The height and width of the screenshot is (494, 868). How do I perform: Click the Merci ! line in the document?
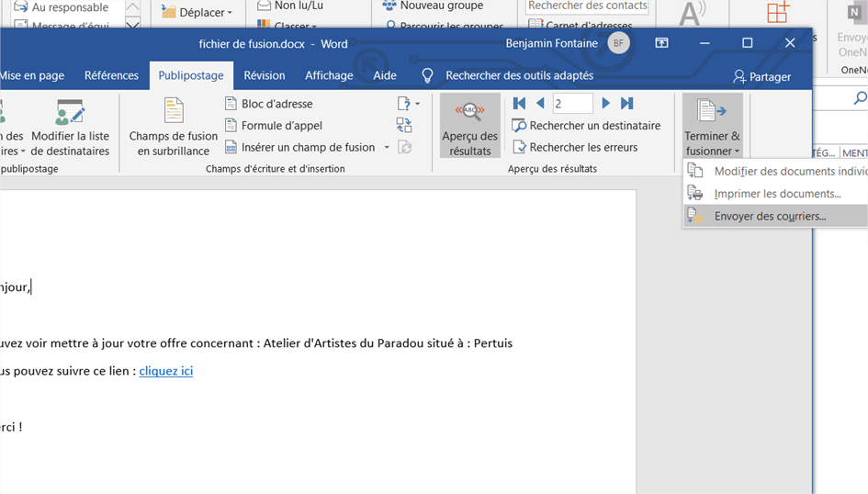pos(11,426)
